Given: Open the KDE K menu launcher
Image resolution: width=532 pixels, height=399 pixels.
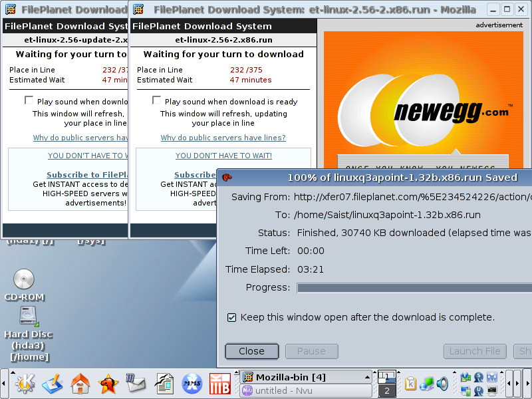Looking at the screenshot, I should [x=25, y=384].
